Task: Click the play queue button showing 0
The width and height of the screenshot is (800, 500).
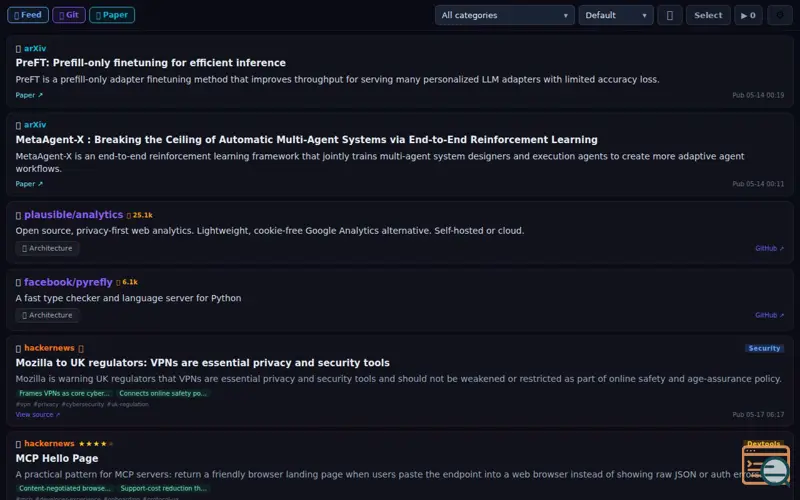Action: (748, 15)
